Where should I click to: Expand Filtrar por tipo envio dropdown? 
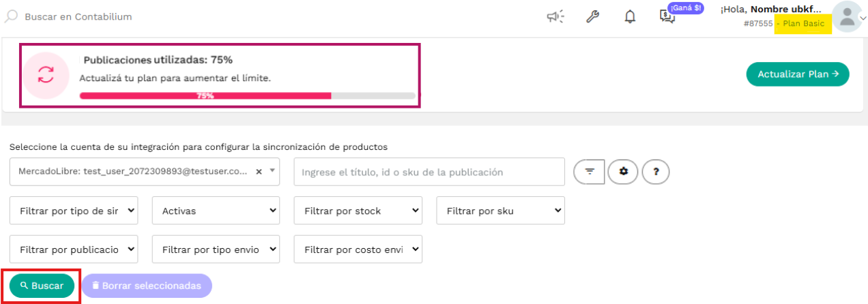[x=216, y=249]
